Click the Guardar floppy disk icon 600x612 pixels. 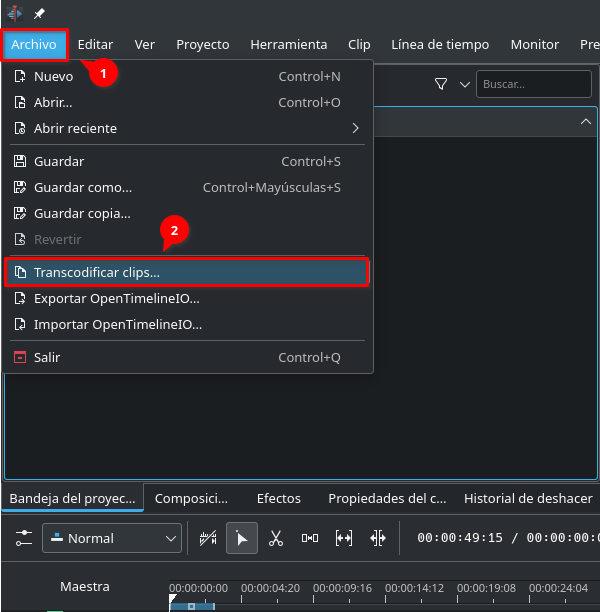coord(20,161)
